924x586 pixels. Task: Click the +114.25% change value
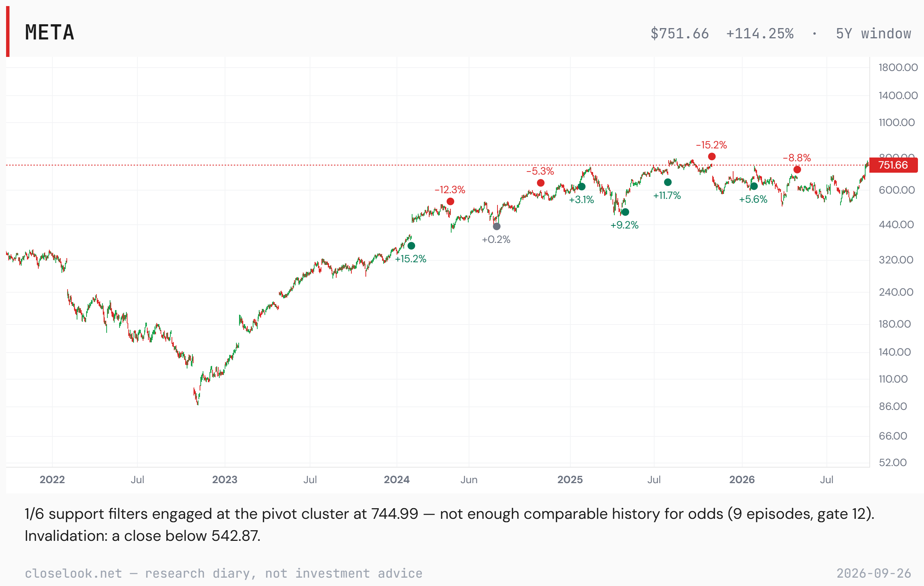[760, 34]
